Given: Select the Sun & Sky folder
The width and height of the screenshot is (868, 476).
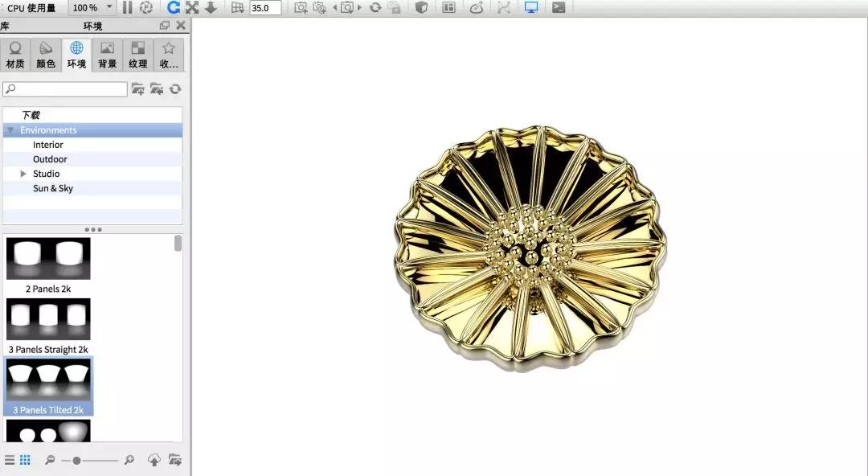Looking at the screenshot, I should click(52, 188).
